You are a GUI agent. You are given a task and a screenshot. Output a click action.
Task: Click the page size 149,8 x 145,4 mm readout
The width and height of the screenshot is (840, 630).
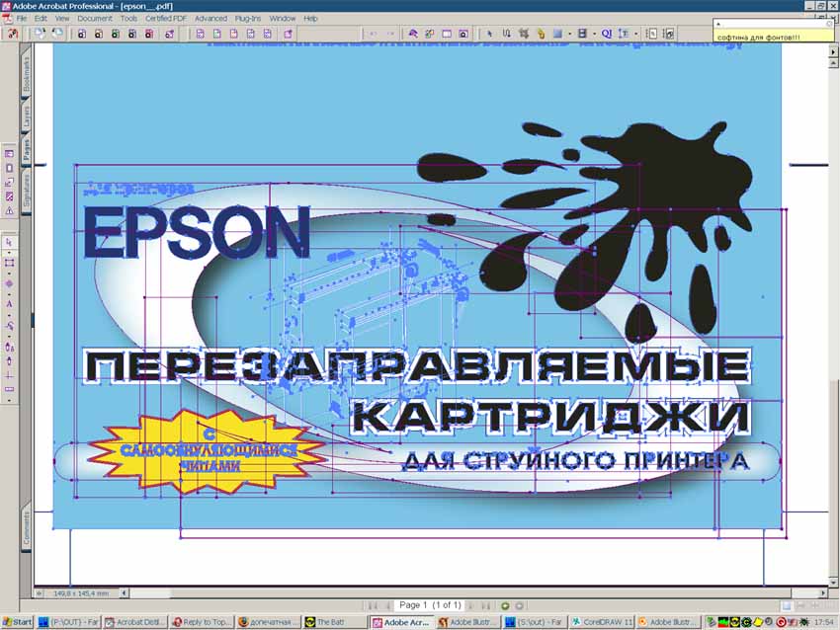[x=81, y=593]
